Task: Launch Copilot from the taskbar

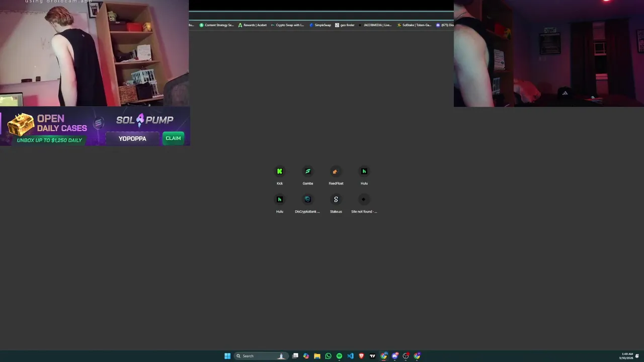Action: pyautogui.click(x=306, y=356)
